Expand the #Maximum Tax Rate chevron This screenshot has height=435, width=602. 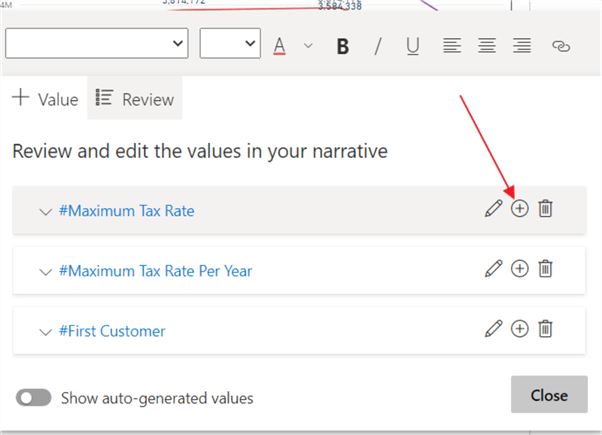pos(44,211)
